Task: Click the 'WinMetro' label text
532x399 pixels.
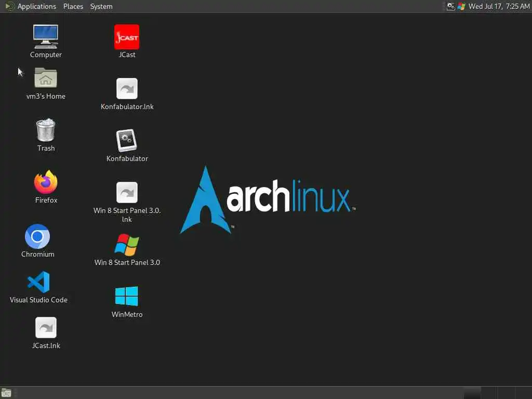Action: pyautogui.click(x=127, y=314)
